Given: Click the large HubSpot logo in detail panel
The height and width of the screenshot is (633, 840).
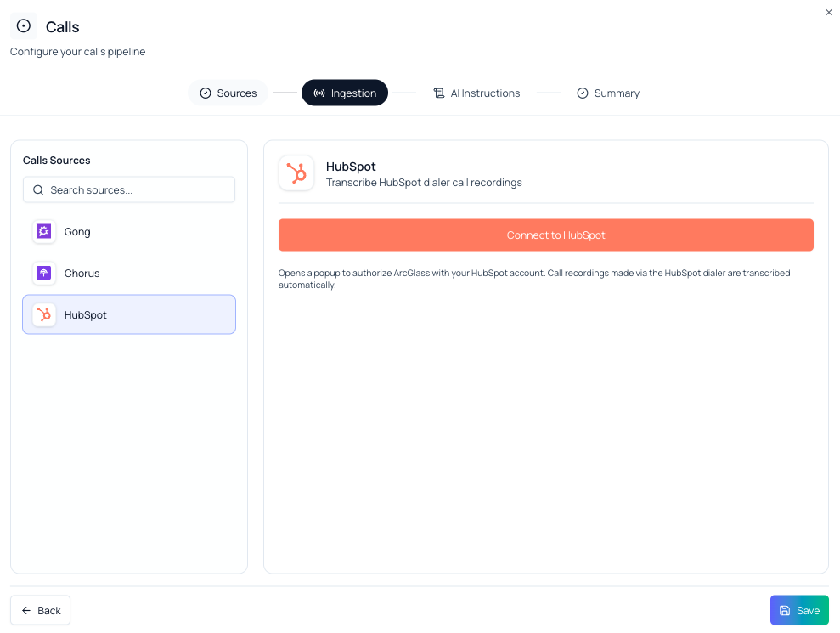Looking at the screenshot, I should pyautogui.click(x=296, y=173).
